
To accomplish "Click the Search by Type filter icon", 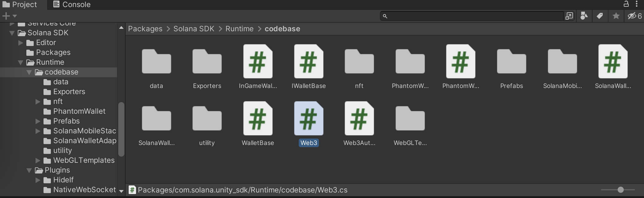I will tap(584, 16).
